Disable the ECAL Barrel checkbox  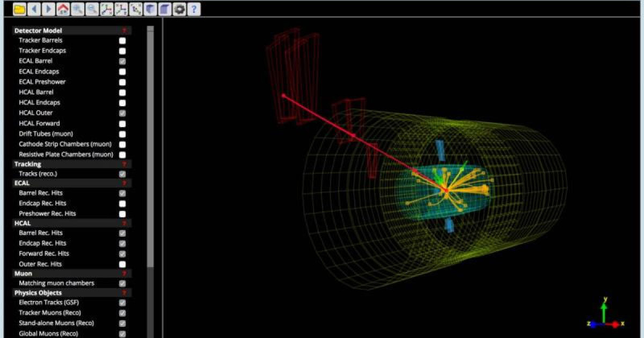tap(122, 61)
